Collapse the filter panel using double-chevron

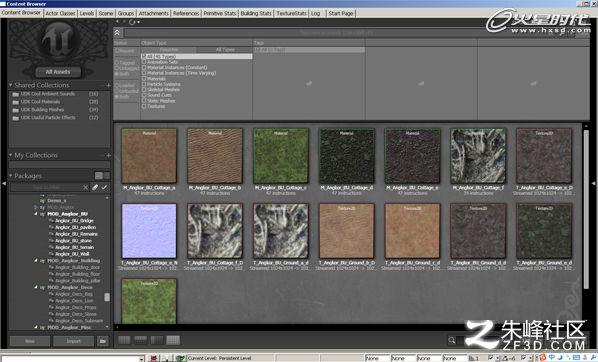point(117,33)
